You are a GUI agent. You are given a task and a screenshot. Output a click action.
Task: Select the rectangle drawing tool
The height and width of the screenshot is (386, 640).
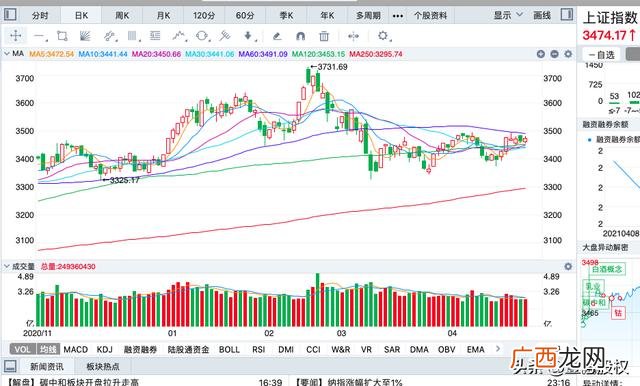62,36
